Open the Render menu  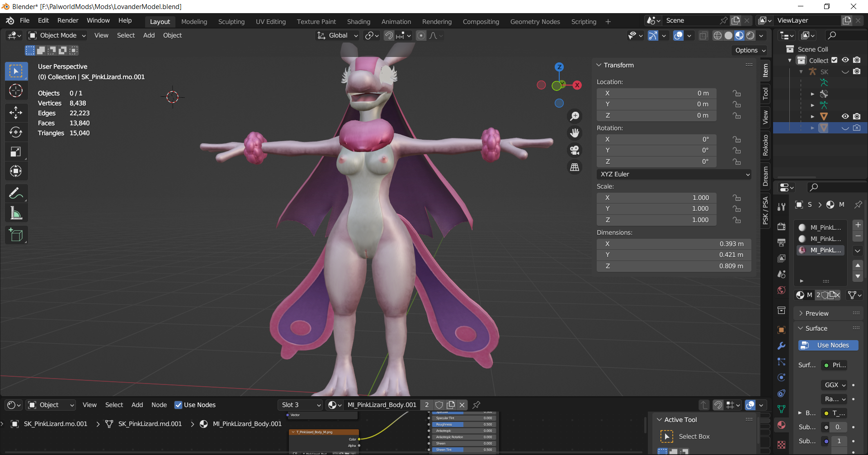pos(68,20)
